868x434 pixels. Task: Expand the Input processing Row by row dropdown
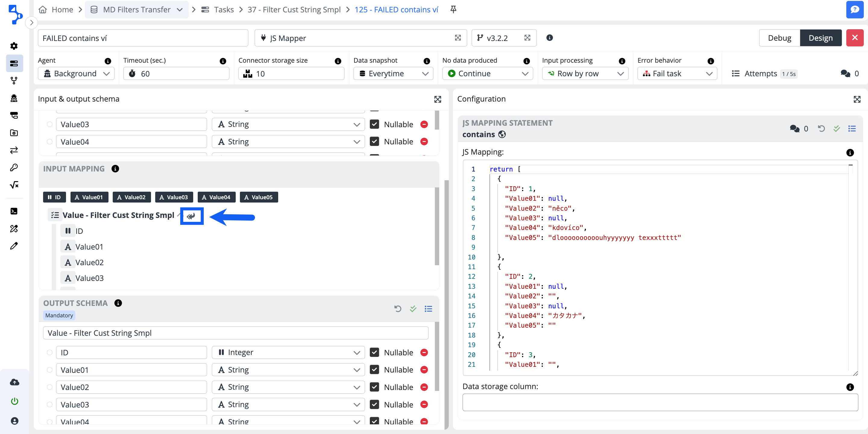(585, 74)
